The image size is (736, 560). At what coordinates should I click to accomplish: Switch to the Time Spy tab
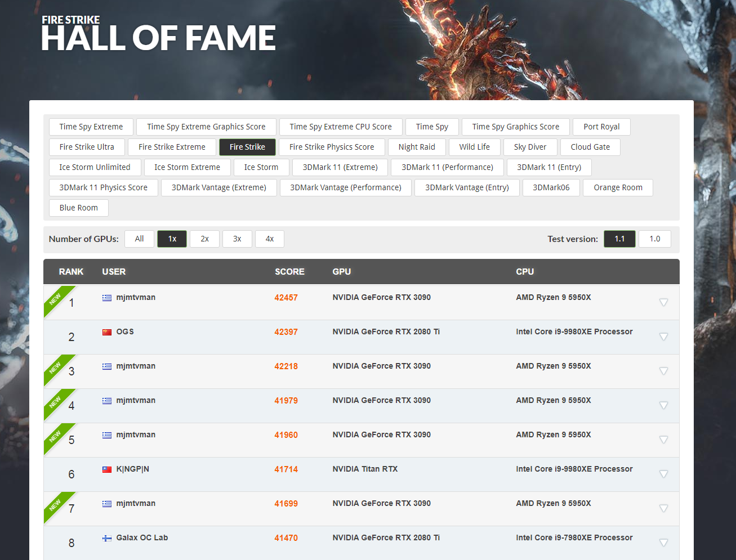432,127
